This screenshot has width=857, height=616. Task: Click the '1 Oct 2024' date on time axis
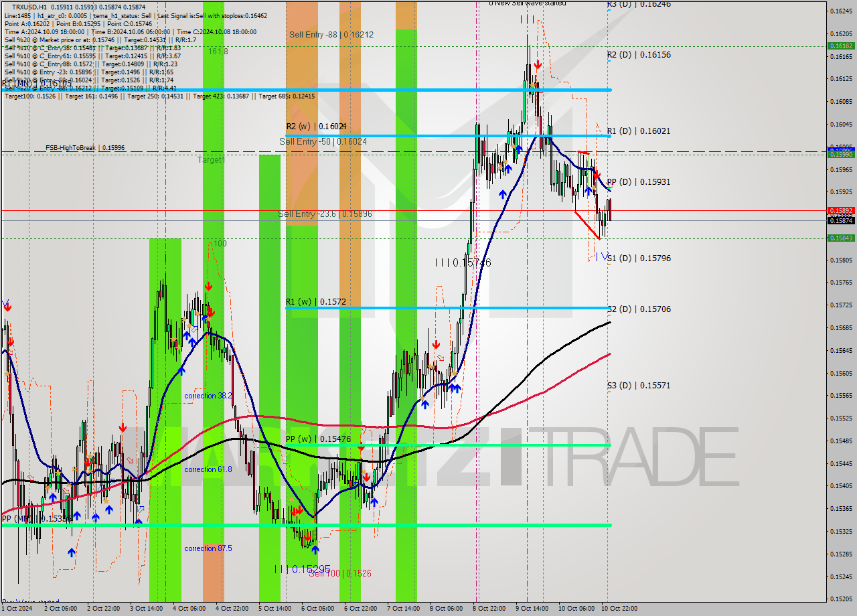(x=16, y=609)
